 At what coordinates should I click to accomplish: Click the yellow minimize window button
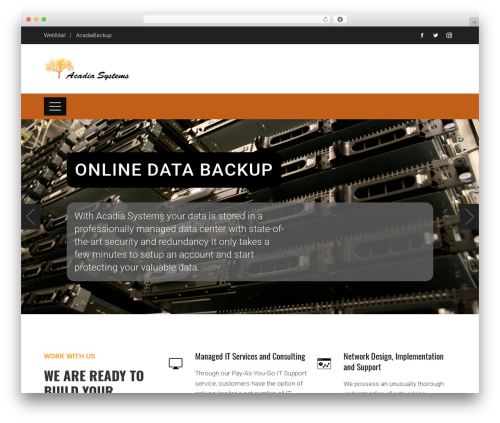tap(36, 19)
